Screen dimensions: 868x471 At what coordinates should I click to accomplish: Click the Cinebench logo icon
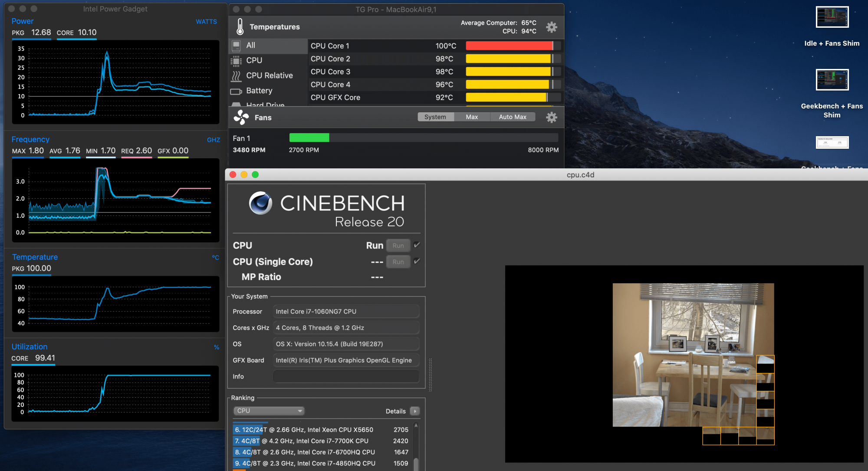pos(261,203)
